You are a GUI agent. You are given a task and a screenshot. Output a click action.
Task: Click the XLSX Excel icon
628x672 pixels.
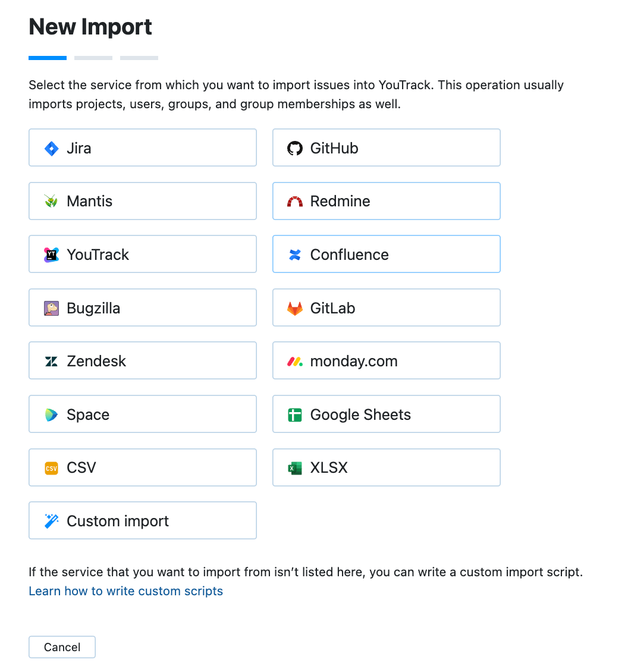click(x=296, y=467)
